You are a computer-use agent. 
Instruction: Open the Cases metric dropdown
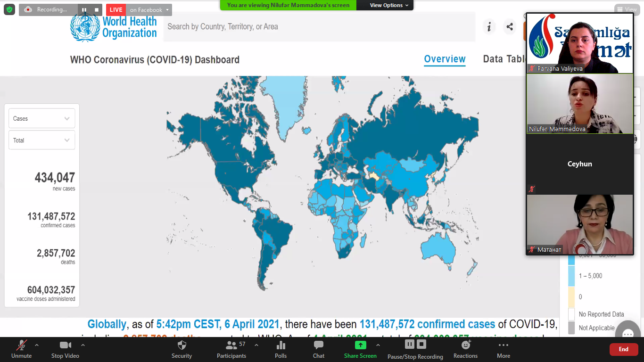point(41,118)
